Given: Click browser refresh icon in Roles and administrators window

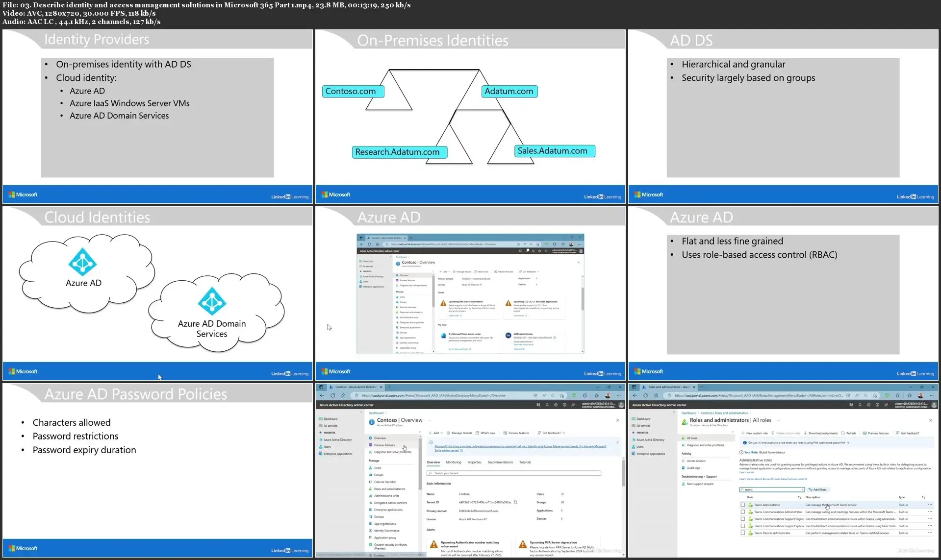Looking at the screenshot, I should (645, 395).
